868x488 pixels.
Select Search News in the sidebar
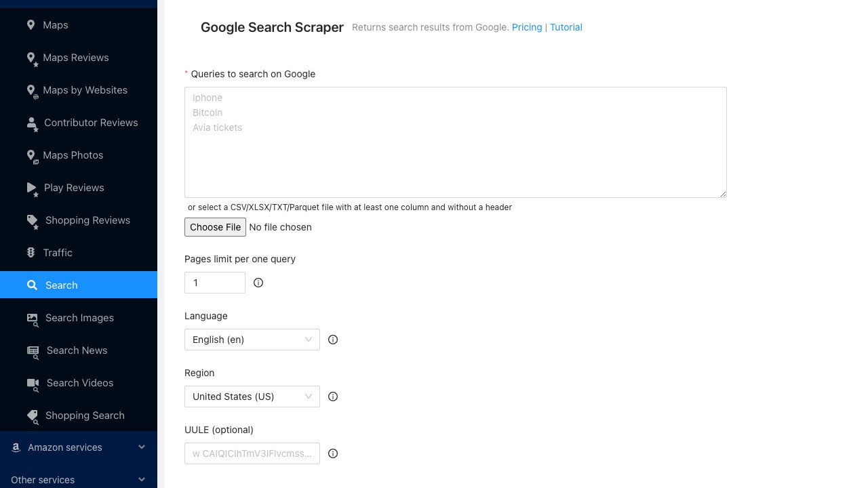pyautogui.click(x=77, y=350)
